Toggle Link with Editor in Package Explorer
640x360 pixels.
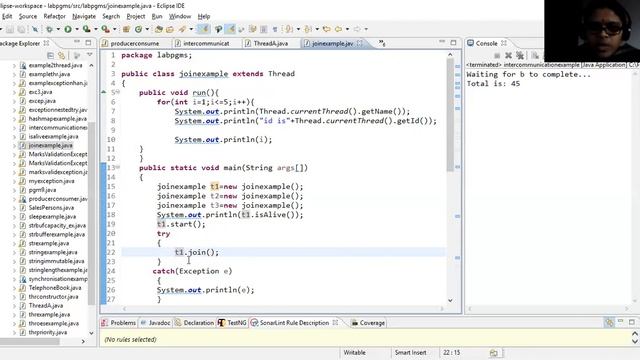point(61,55)
